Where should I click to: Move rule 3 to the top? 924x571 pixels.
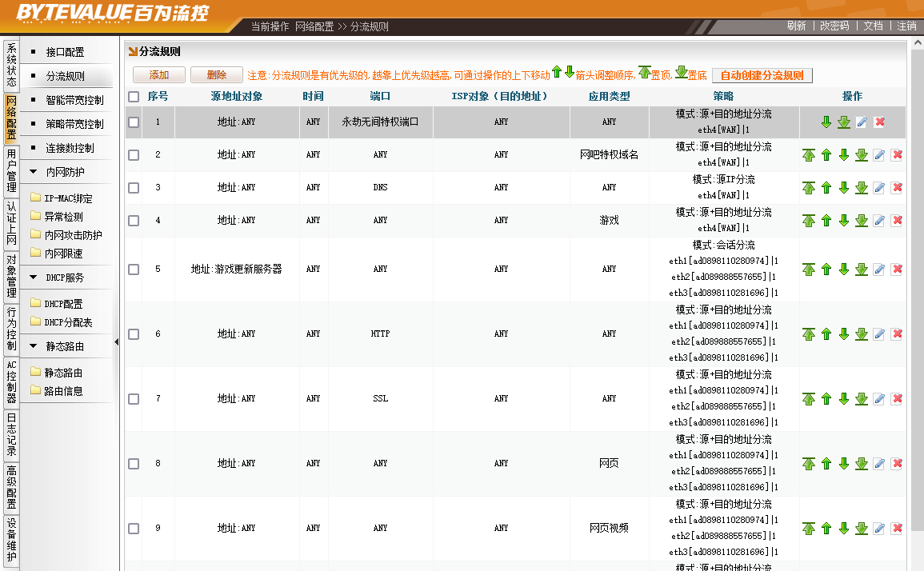[809, 188]
